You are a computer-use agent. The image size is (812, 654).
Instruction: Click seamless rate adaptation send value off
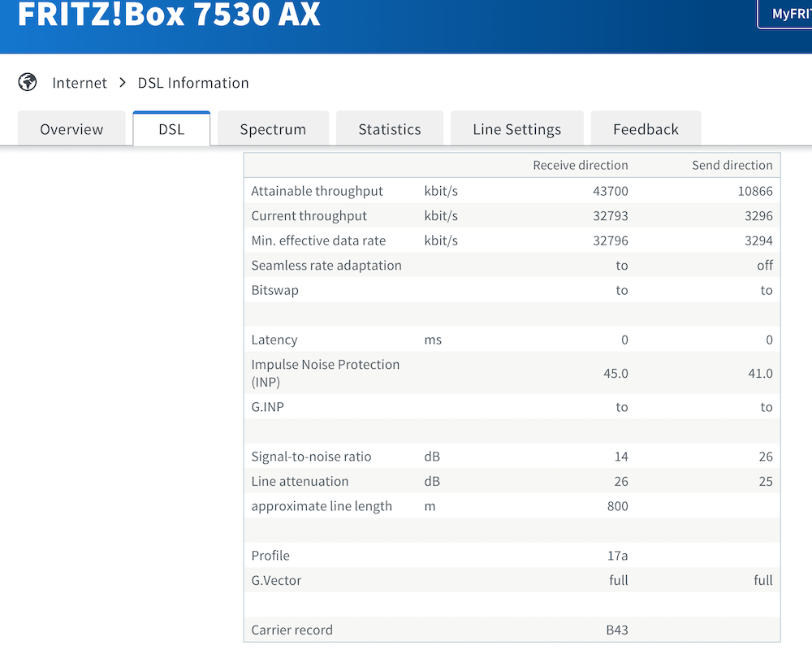(765, 266)
